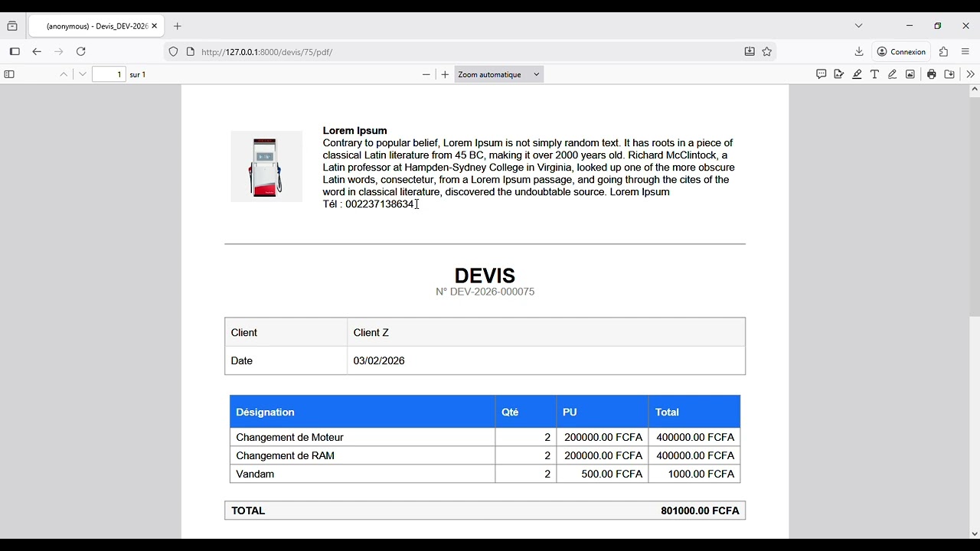This screenshot has height=551, width=980.
Task: Click the 'Vandam' row label
Action: (255, 474)
